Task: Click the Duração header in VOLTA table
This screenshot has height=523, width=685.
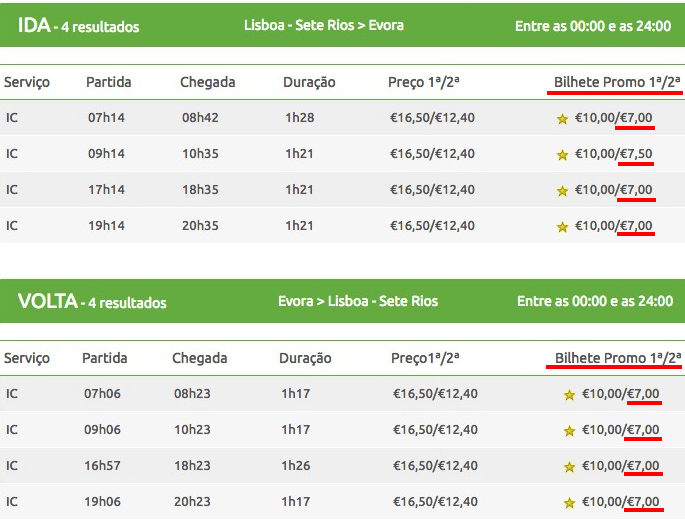Action: click(x=305, y=358)
